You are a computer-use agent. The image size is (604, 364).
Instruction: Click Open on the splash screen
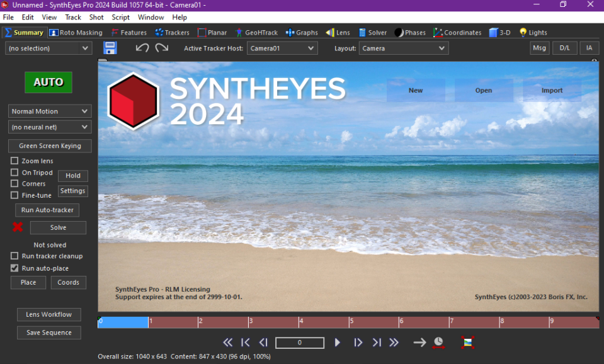click(x=484, y=90)
